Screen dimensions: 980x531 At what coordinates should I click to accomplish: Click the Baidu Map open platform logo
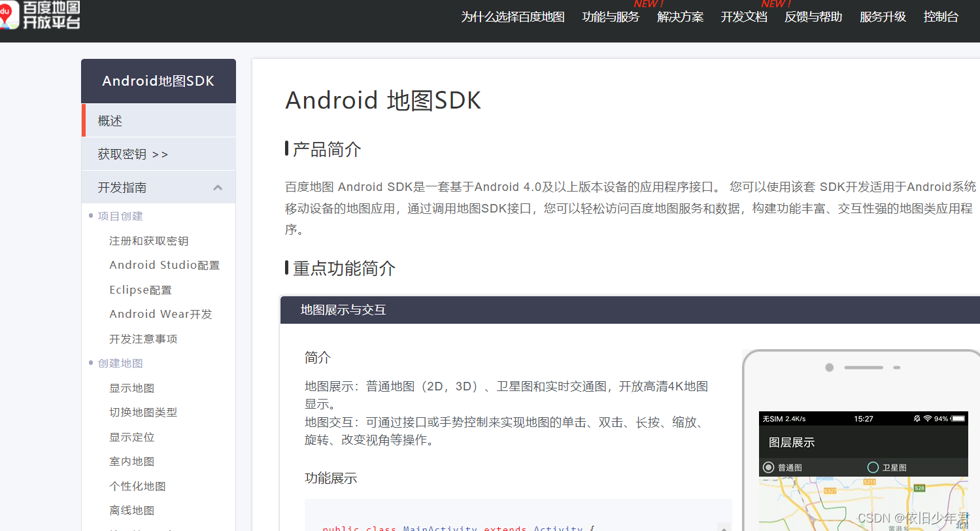pos(41,14)
